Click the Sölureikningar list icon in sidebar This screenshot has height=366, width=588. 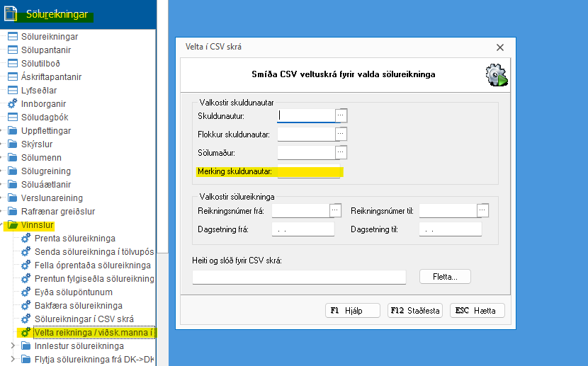click(12, 37)
